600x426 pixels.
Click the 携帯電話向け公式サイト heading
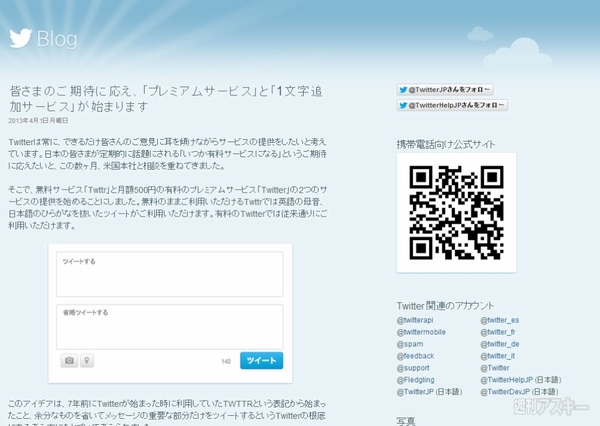446,144
